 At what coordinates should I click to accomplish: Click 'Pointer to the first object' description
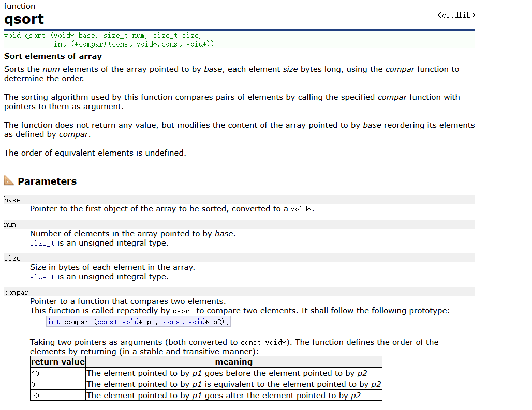[x=172, y=209]
